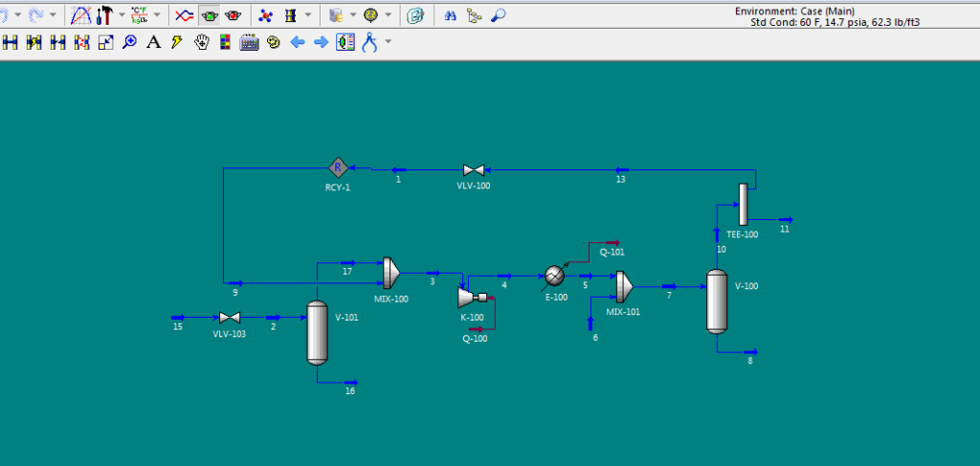Open the °C/°F unit set icon
980x466 pixels.
point(140,15)
